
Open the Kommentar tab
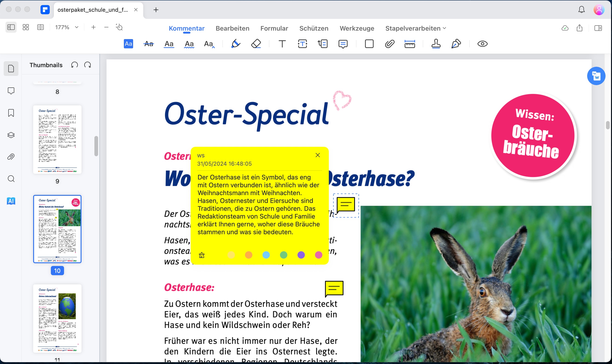point(187,29)
